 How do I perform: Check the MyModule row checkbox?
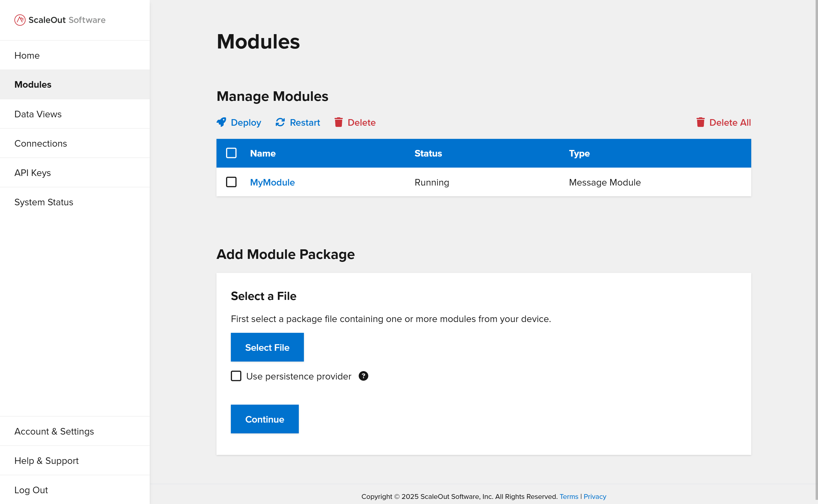click(231, 182)
